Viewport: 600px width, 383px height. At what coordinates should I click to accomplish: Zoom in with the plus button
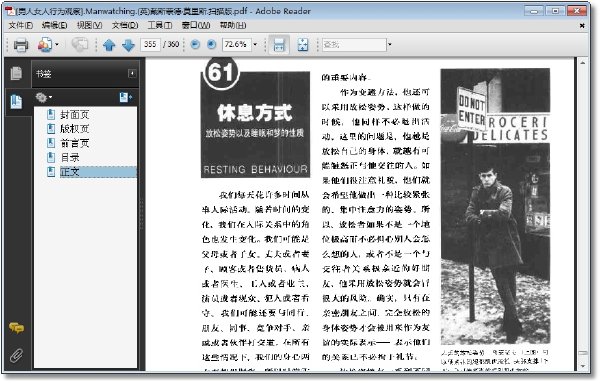coord(211,44)
